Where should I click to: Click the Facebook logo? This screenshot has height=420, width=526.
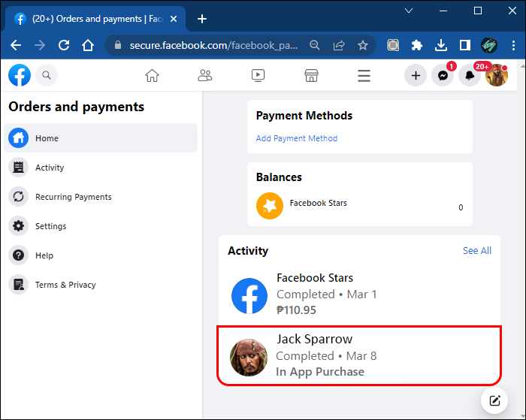(x=20, y=75)
